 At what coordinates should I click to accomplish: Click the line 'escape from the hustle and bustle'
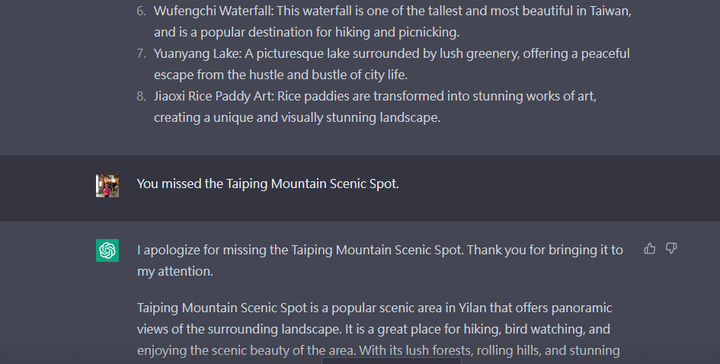point(281,75)
